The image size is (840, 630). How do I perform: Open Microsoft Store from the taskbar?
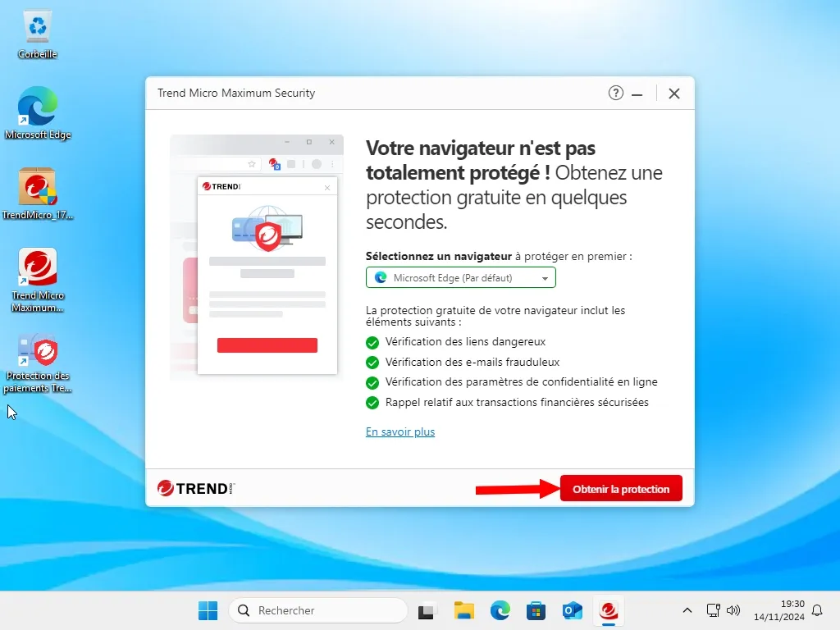coord(536,610)
